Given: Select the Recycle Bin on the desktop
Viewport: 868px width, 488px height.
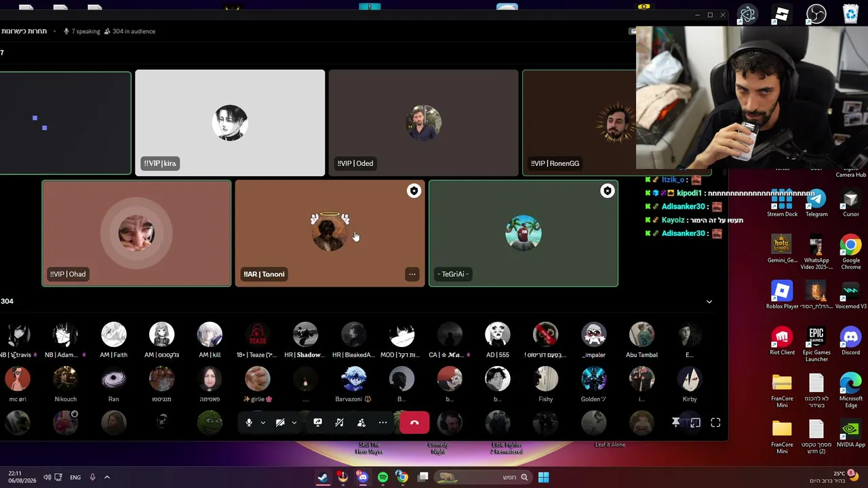Looking at the screenshot, I should [851, 14].
